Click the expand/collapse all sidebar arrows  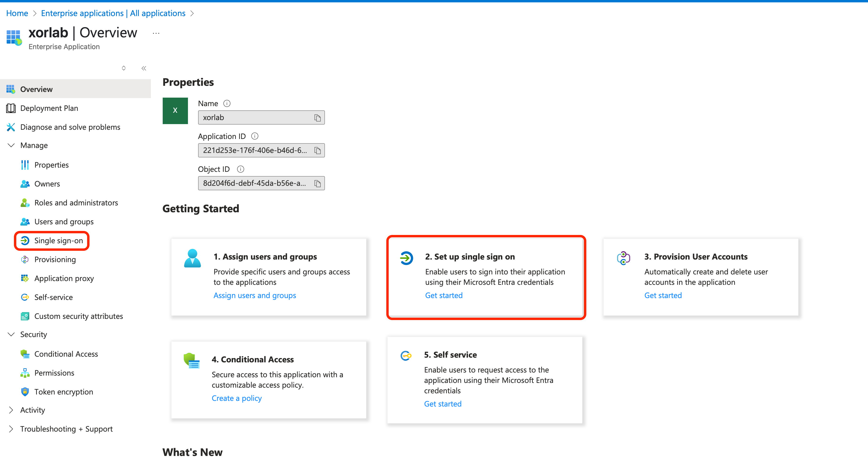pos(124,68)
